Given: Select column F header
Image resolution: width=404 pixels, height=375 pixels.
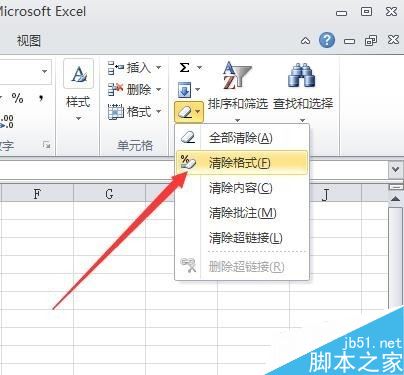Looking at the screenshot, I should (37, 193).
